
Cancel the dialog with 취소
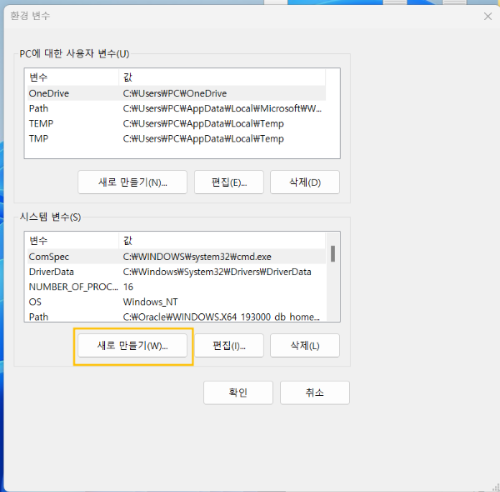pos(315,393)
